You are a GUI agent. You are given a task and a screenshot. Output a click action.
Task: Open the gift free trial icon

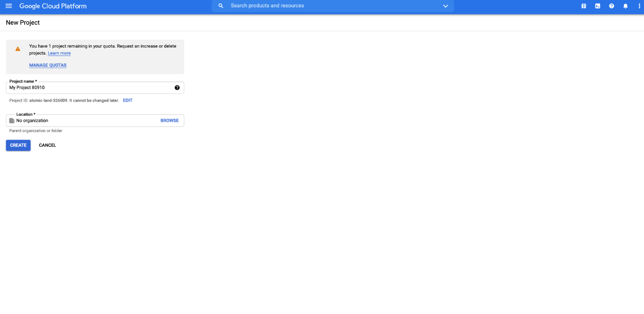click(583, 6)
